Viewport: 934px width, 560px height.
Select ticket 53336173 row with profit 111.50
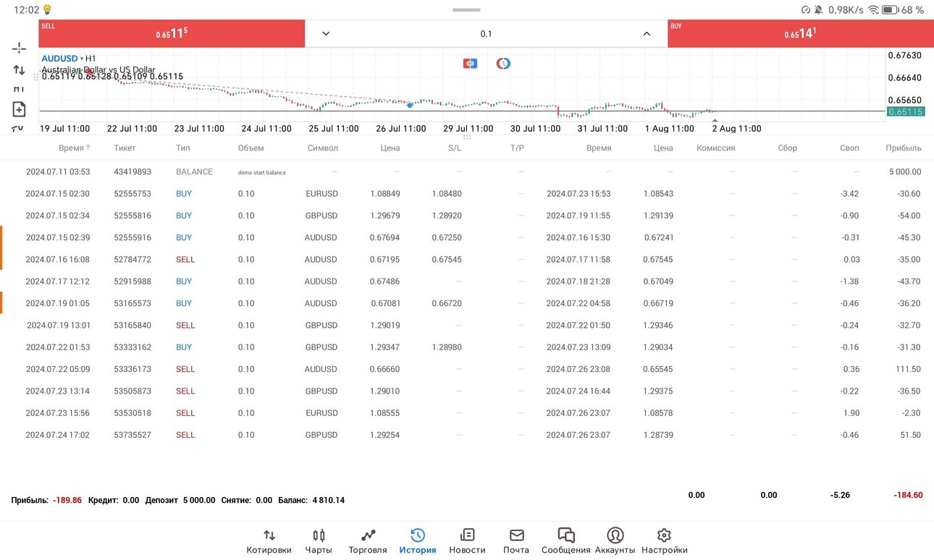click(x=467, y=369)
